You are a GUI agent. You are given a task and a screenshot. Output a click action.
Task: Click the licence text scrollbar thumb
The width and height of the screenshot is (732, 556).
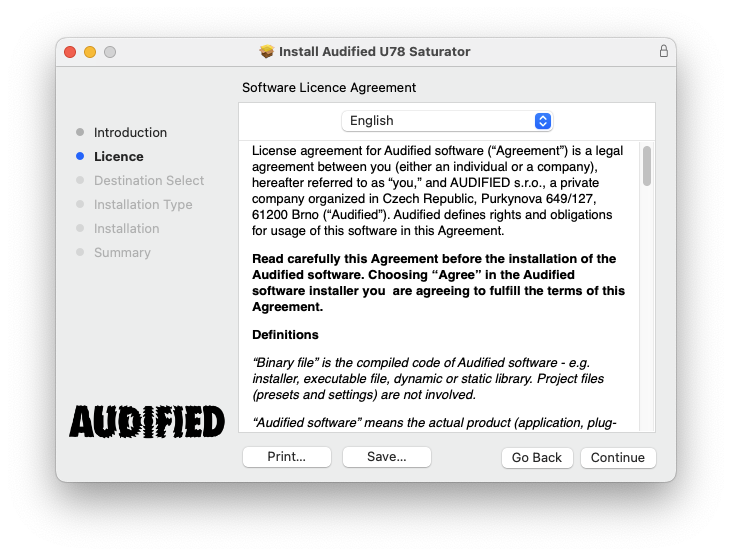pos(647,166)
